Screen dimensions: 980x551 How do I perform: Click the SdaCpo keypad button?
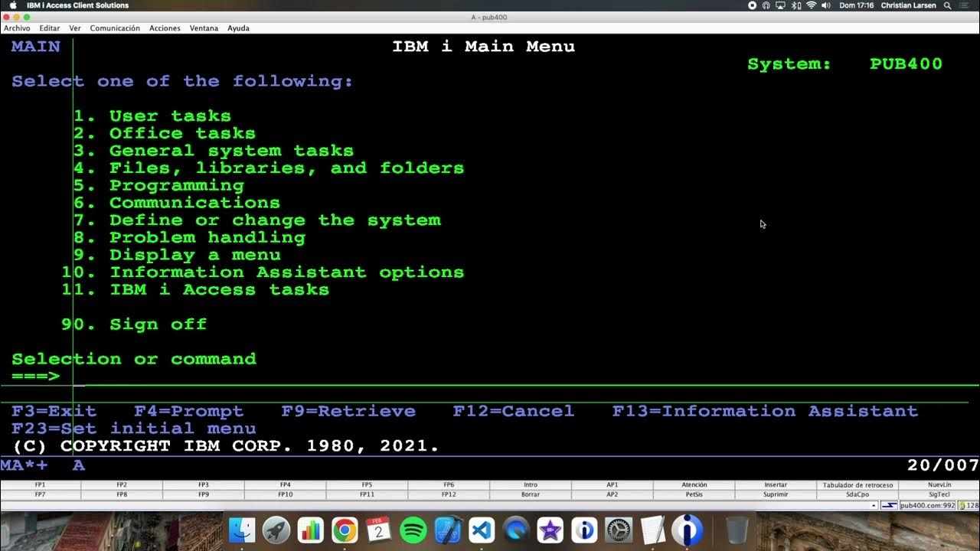(x=857, y=494)
